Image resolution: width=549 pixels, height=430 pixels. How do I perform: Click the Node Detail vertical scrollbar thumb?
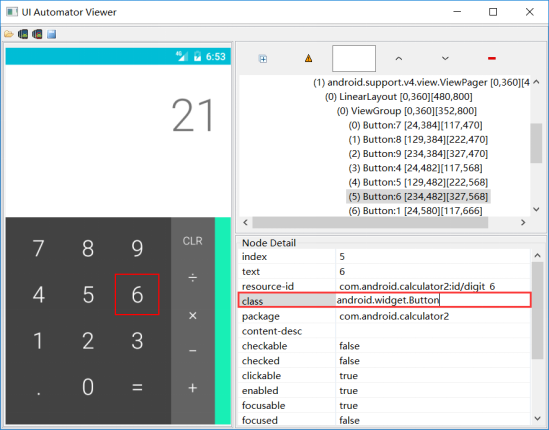pyautogui.click(x=537, y=310)
